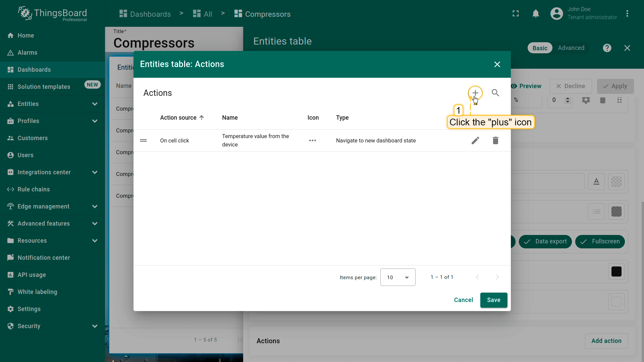The height and width of the screenshot is (362, 644).
Task: Go to Alarms in sidebar
Action: 28,53
